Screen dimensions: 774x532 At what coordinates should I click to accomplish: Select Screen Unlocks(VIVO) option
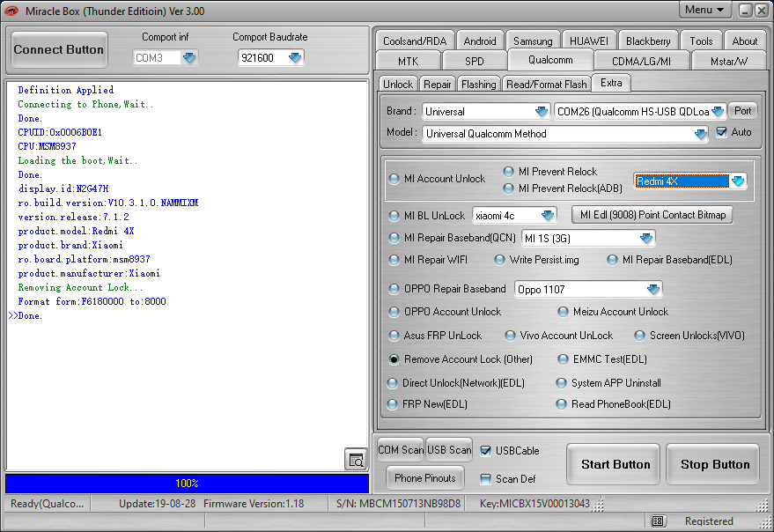[x=640, y=336]
